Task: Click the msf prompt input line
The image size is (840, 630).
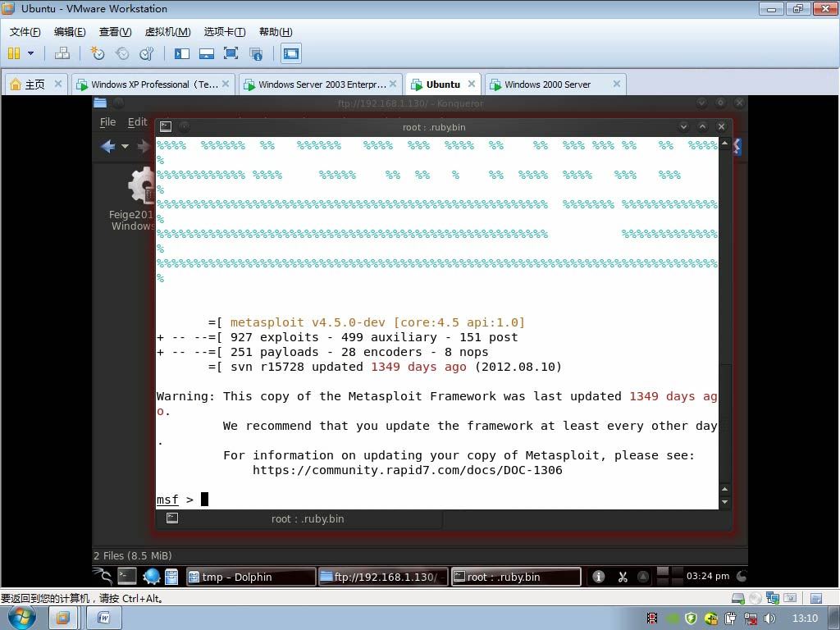Action: [436, 500]
